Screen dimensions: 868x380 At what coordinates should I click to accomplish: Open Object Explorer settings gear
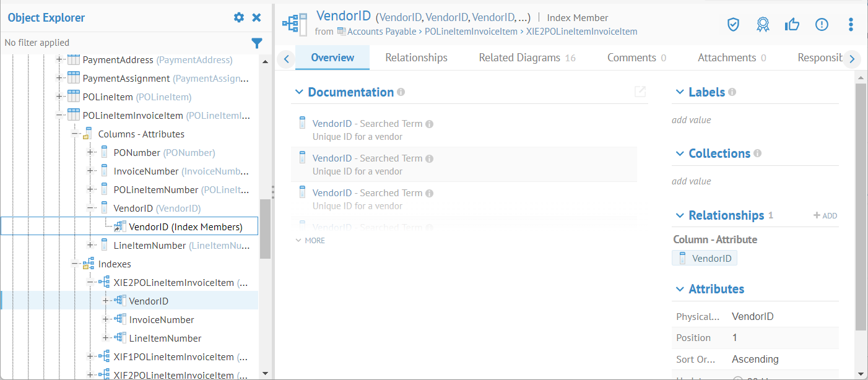(239, 18)
